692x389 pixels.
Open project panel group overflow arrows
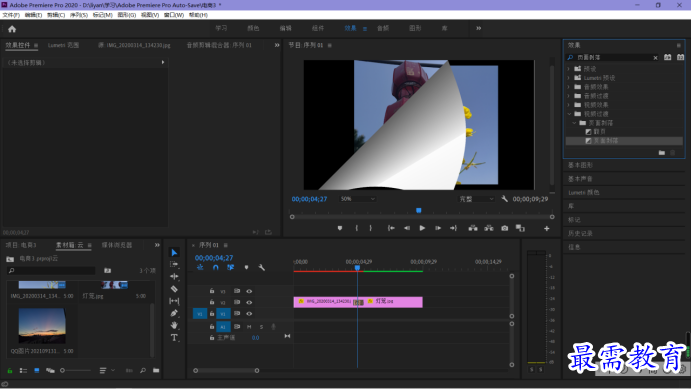[157, 245]
